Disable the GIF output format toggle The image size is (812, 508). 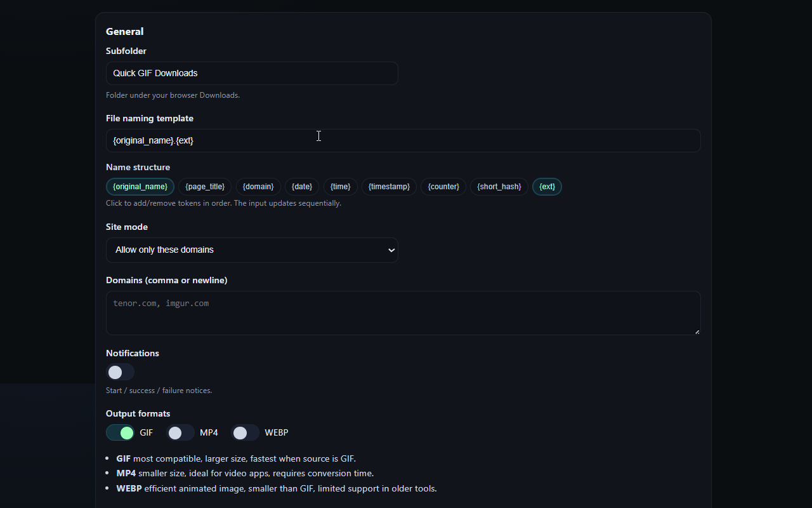(120, 432)
